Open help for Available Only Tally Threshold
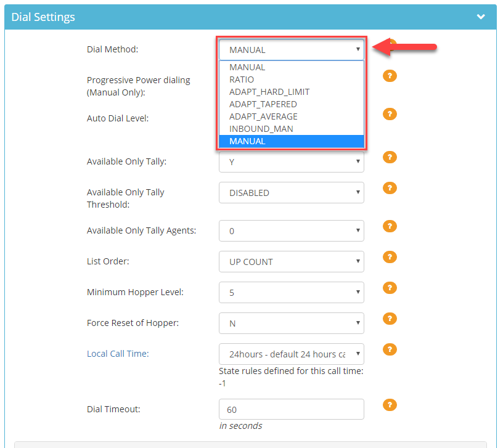This screenshot has width=503, height=448. coord(390,188)
